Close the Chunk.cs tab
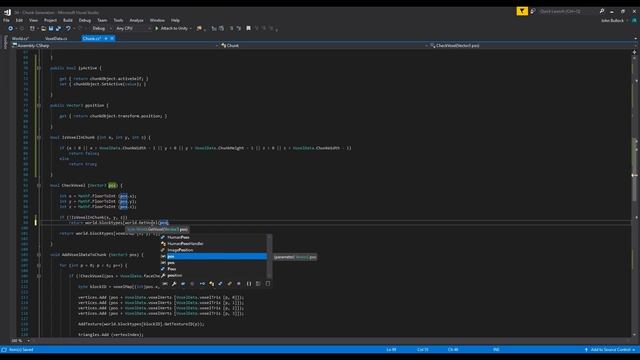Viewport: 640px width, 360px height. point(112,38)
